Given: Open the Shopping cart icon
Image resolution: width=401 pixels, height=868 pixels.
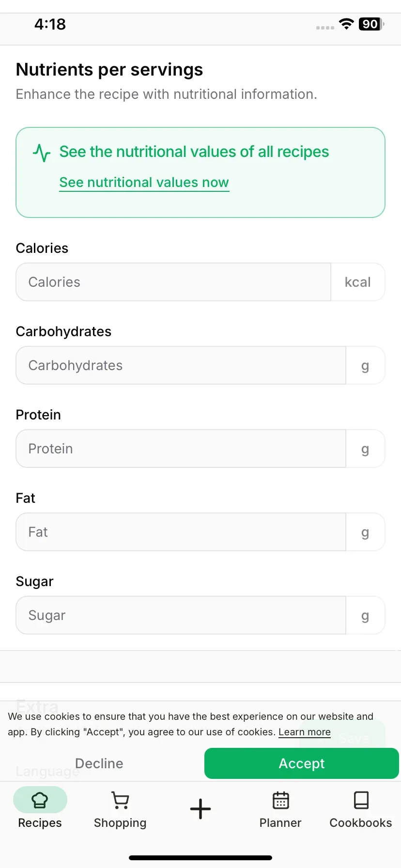Looking at the screenshot, I should point(120,800).
